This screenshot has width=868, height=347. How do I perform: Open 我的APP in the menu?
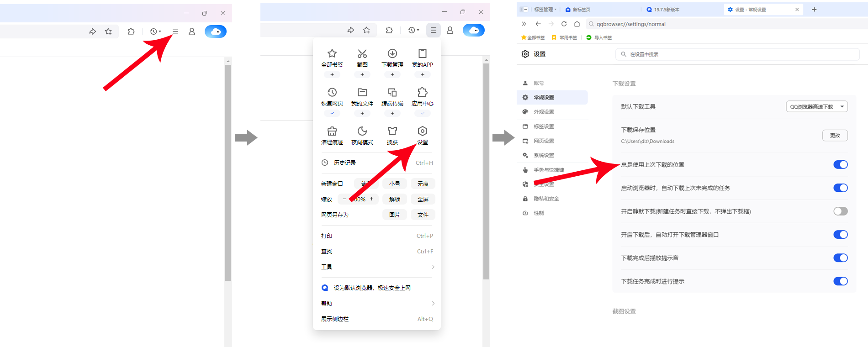[423, 58]
